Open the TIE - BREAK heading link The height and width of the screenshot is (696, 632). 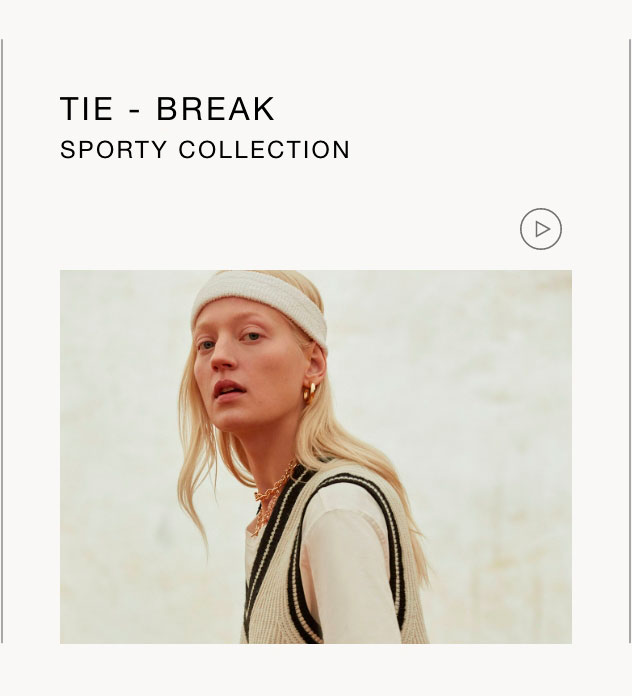[x=167, y=109]
